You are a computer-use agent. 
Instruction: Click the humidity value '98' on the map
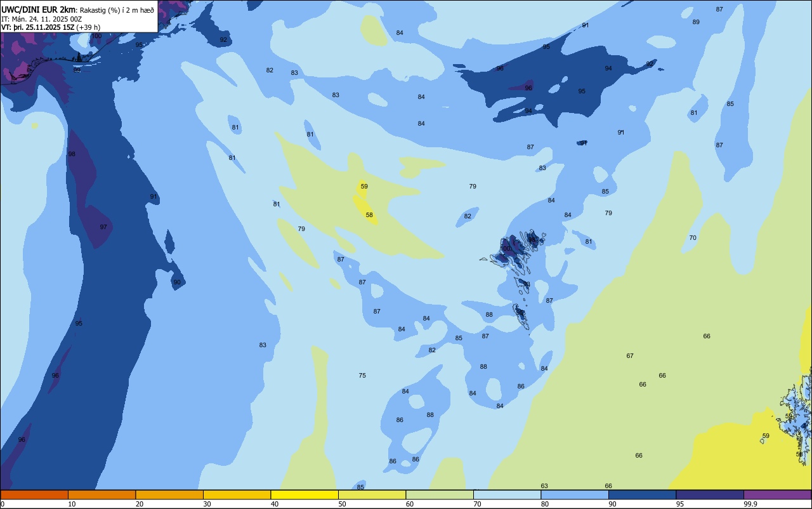click(x=72, y=154)
